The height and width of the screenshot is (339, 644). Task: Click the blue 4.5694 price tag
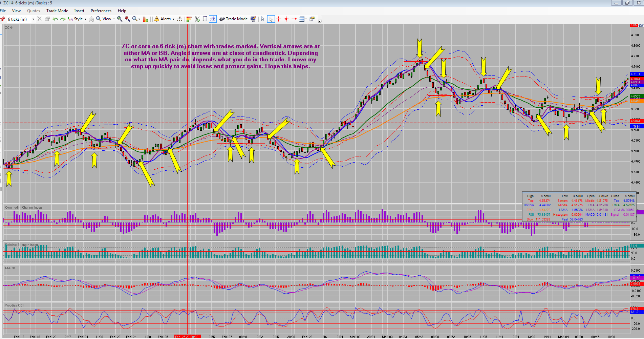(x=637, y=126)
